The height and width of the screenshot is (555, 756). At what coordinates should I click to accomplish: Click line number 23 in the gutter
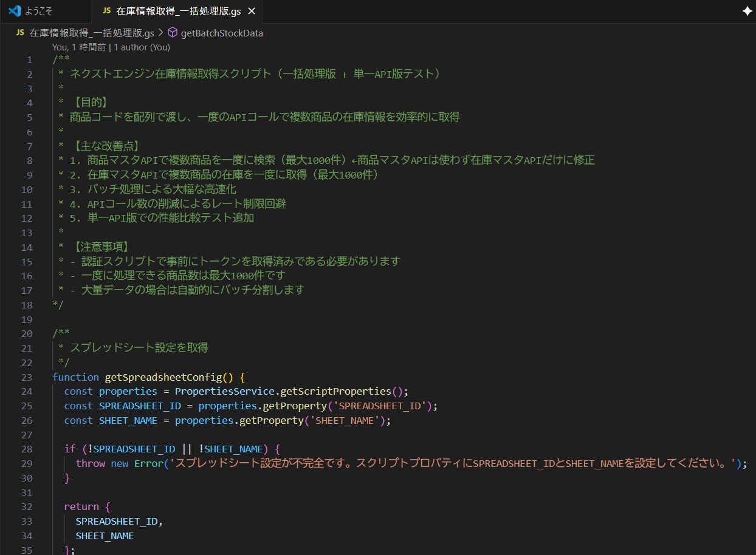click(27, 377)
